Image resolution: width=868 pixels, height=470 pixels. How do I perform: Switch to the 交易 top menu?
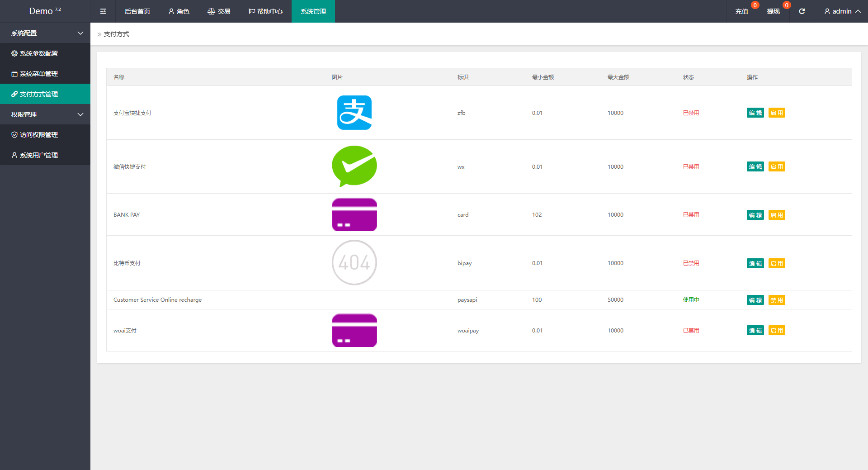(219, 11)
